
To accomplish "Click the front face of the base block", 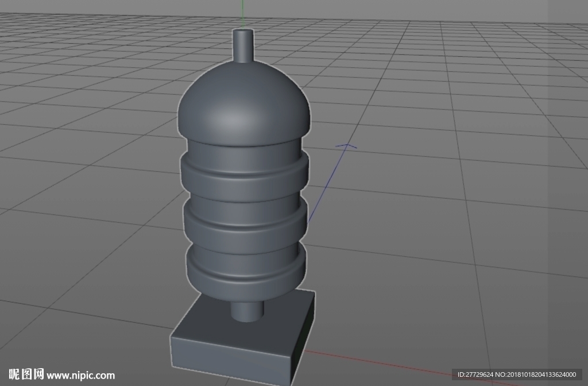I will point(231,360).
